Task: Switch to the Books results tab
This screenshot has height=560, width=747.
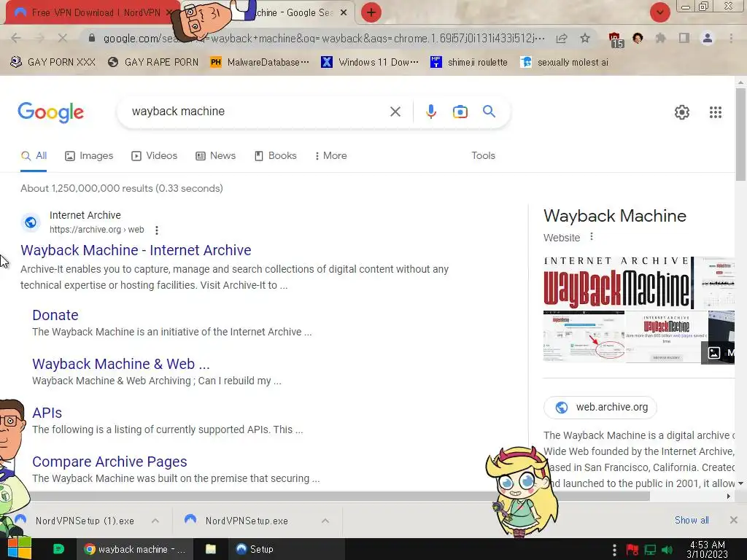Action: [276, 156]
